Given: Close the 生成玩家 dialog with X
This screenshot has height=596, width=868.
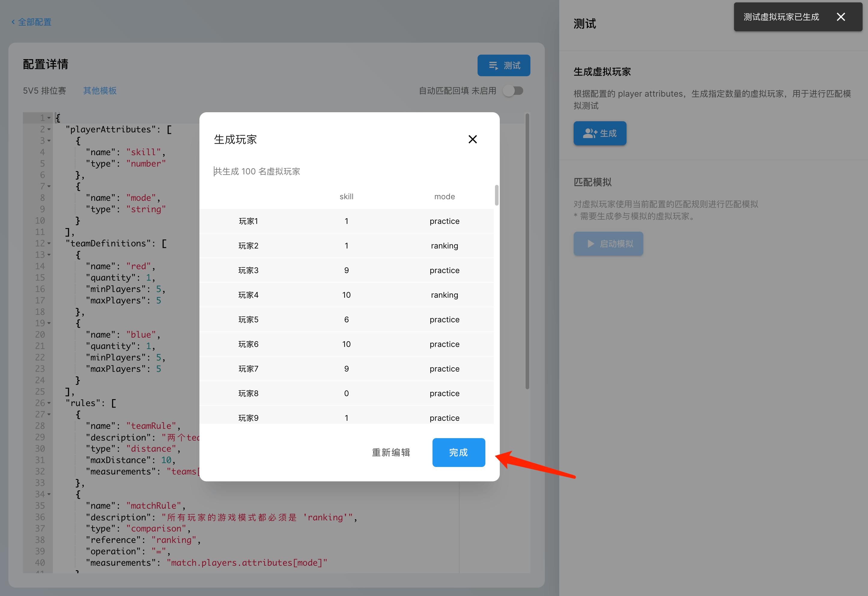Looking at the screenshot, I should pyautogui.click(x=472, y=139).
